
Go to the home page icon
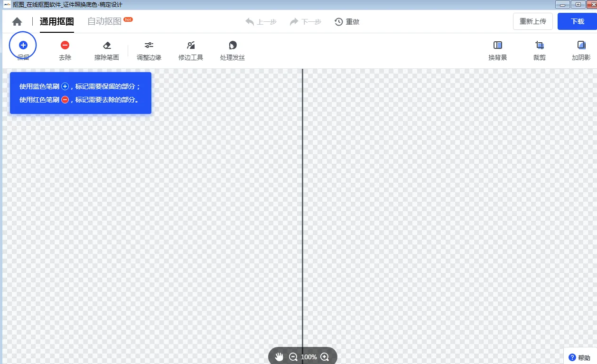[17, 22]
